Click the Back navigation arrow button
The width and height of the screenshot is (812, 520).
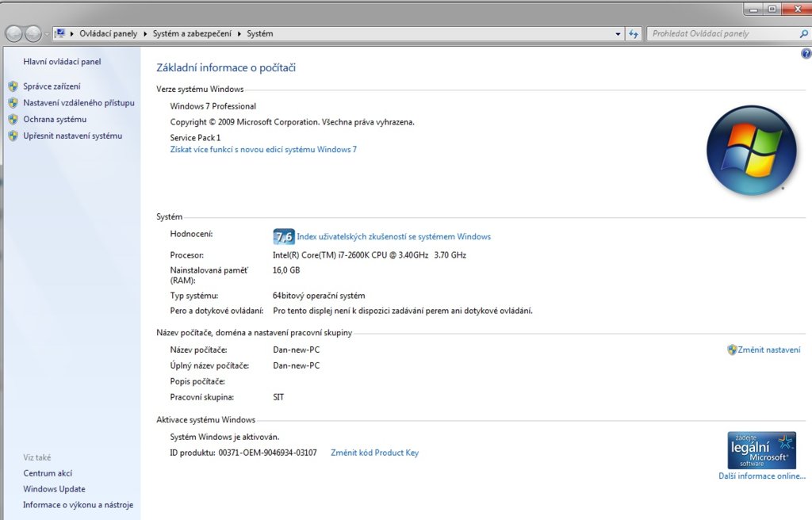point(13,34)
